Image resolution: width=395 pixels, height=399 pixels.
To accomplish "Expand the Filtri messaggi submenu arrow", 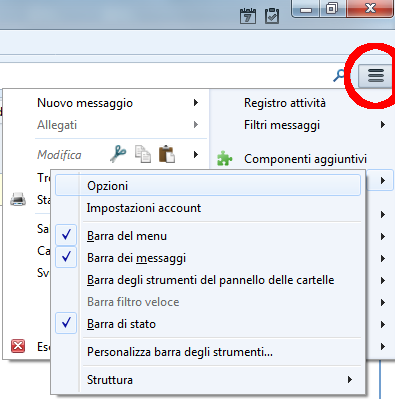I will pyautogui.click(x=383, y=125).
